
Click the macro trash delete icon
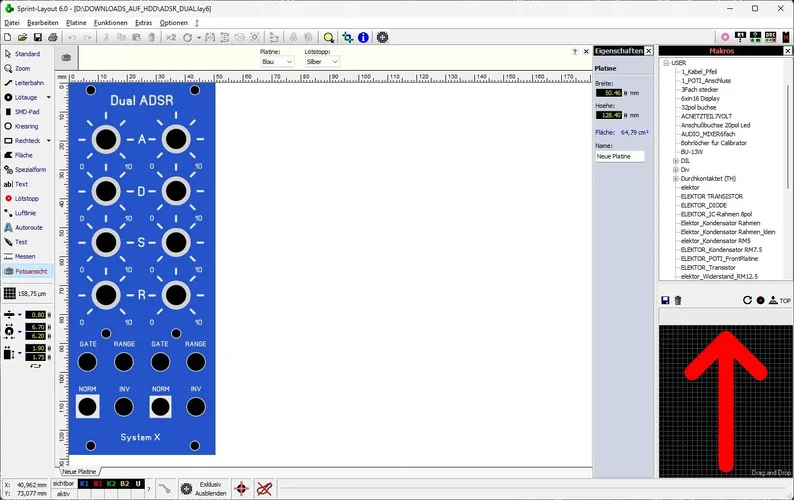[678, 300]
